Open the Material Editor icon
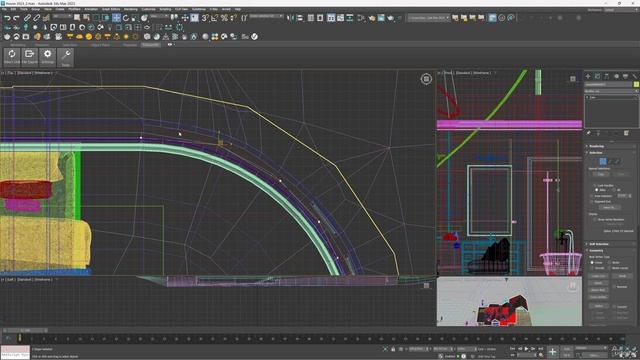640x360 pixels. pyautogui.click(x=361, y=18)
